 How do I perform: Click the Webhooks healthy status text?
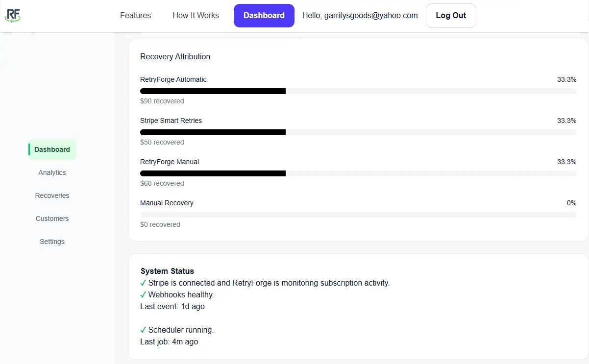pos(181,295)
